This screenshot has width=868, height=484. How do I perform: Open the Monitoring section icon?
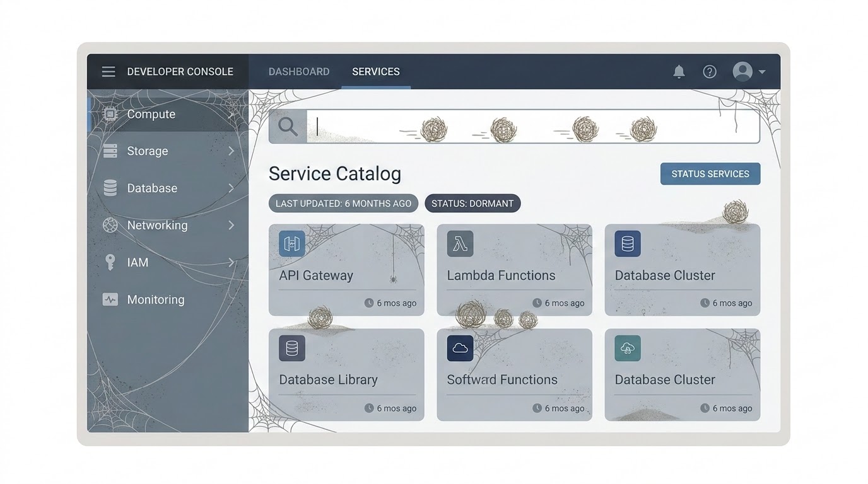coord(110,299)
